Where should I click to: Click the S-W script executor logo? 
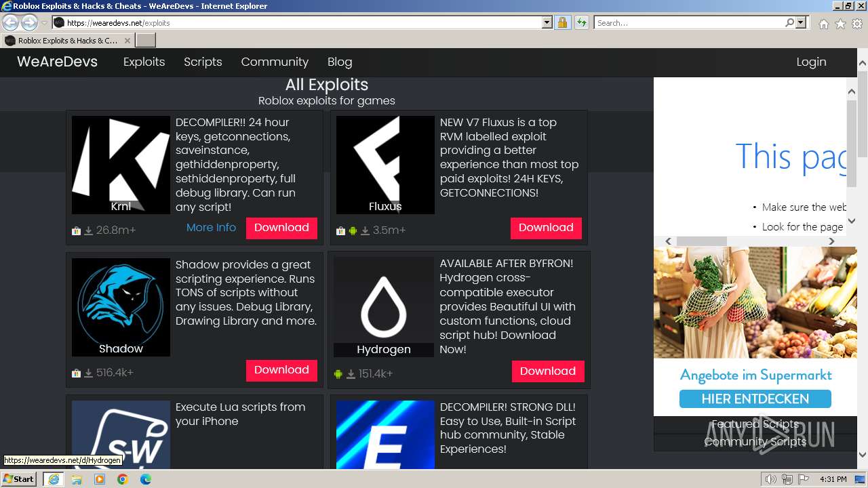click(121, 434)
